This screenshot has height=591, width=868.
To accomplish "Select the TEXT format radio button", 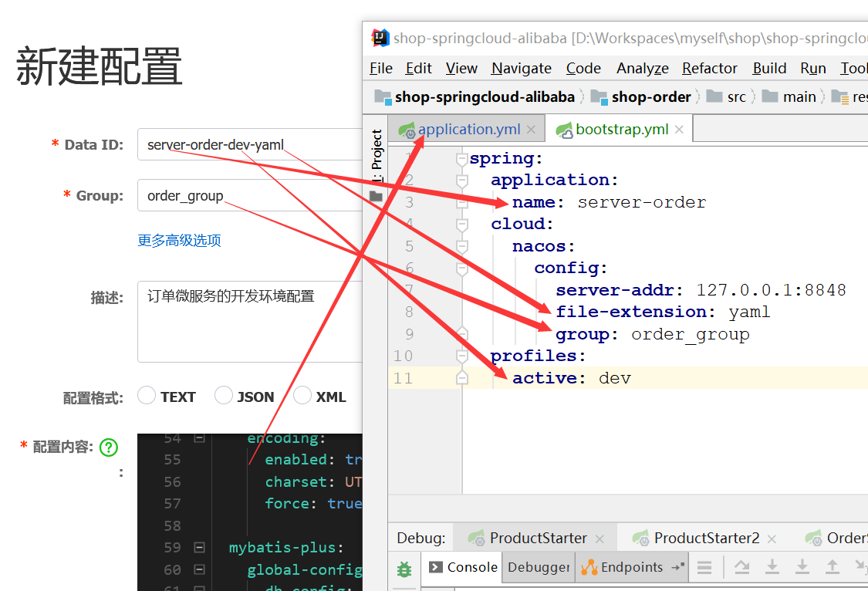I will point(147,396).
